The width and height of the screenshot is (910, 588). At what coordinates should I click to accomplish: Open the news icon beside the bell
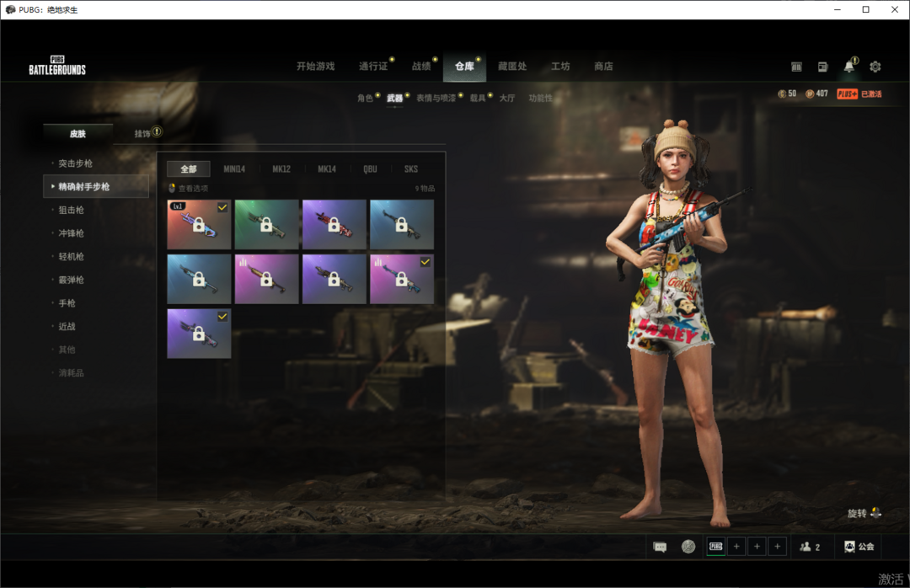coord(822,67)
